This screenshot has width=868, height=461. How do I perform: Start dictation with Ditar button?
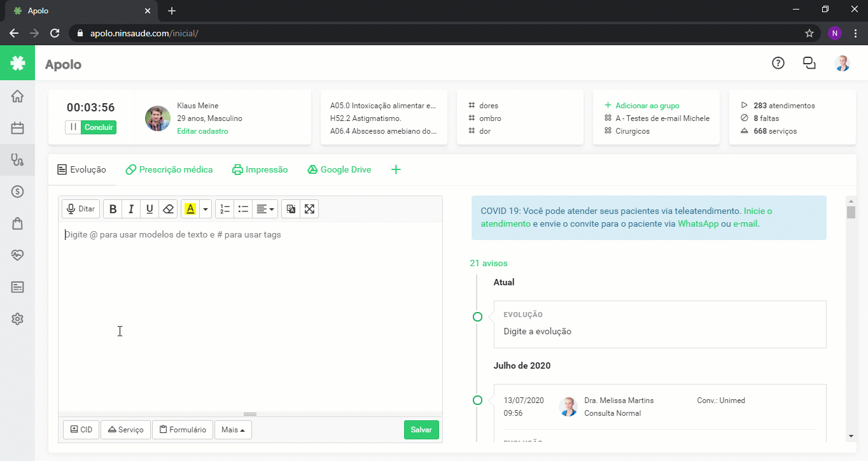[x=81, y=209]
